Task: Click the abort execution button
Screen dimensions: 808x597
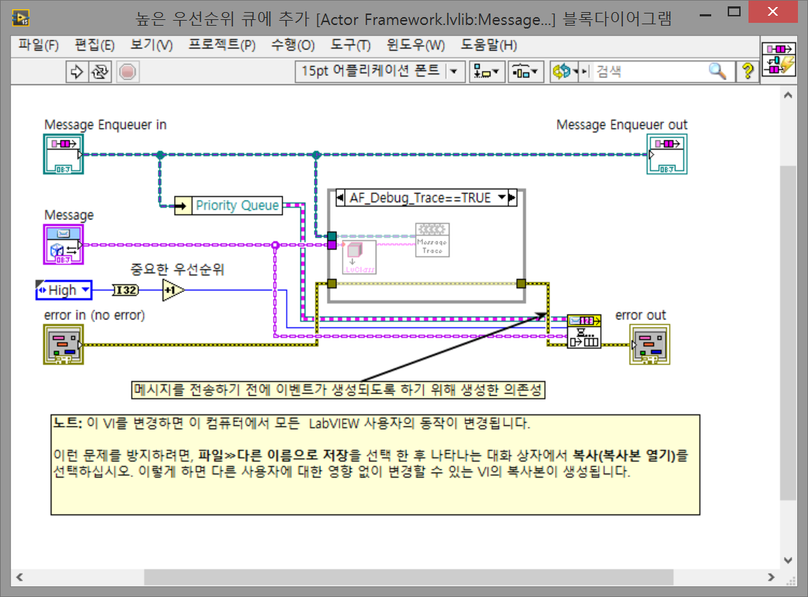Action: point(128,71)
